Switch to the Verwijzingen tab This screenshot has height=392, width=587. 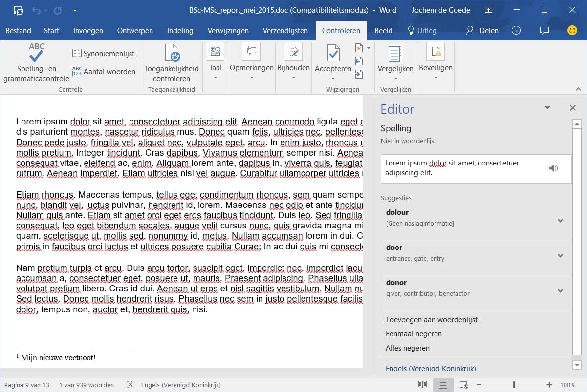228,30
